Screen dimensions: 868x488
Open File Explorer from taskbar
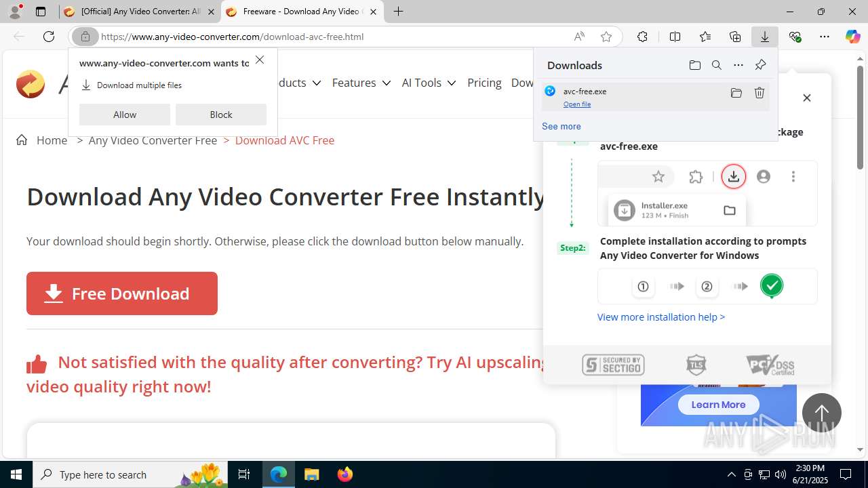(x=311, y=474)
